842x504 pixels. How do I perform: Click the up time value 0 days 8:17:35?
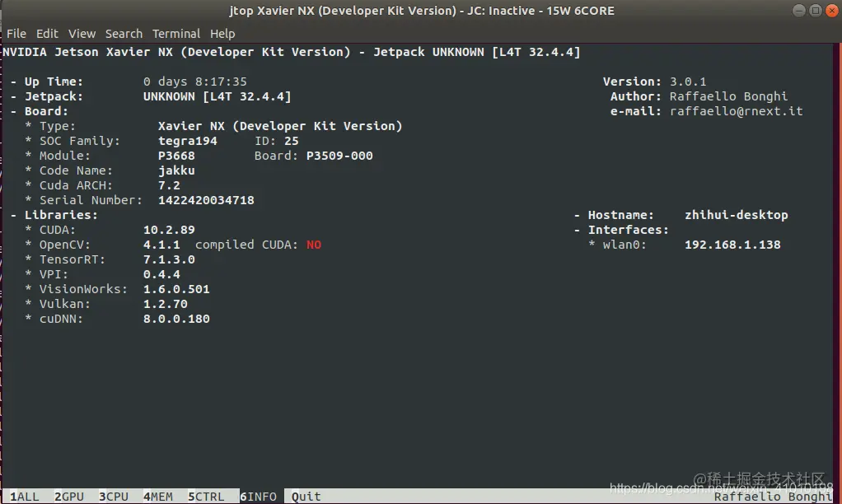coord(195,82)
